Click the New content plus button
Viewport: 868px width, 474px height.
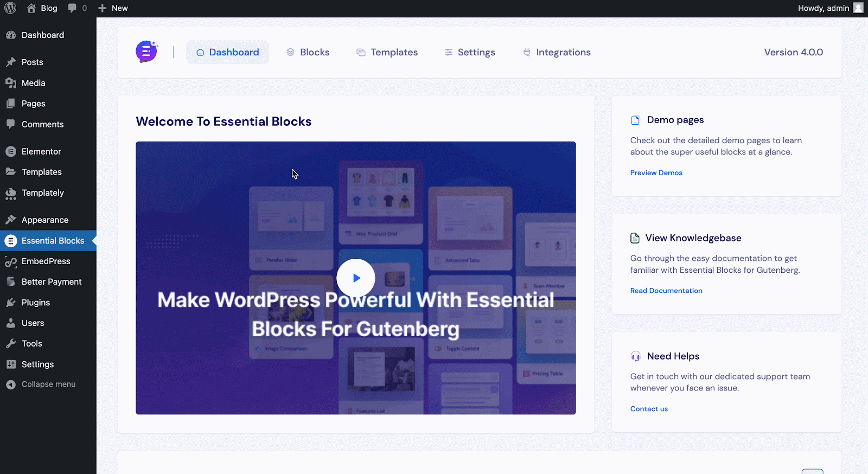[x=113, y=8]
